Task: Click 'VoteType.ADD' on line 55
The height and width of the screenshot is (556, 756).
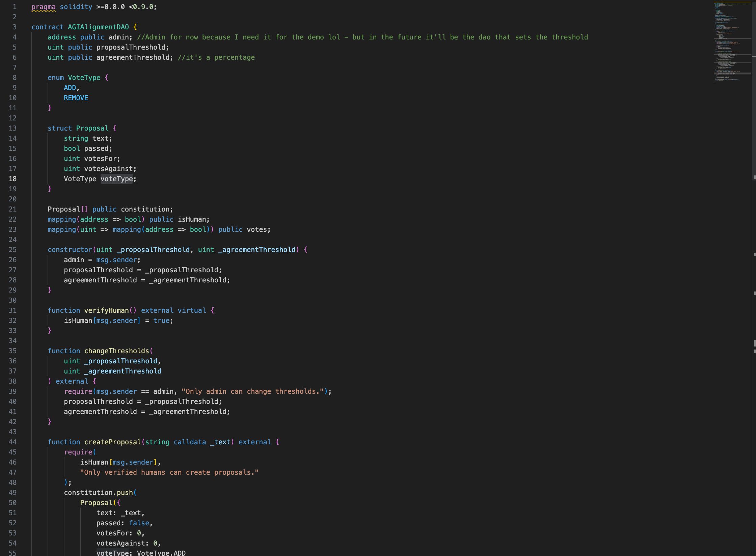Action: point(161,553)
